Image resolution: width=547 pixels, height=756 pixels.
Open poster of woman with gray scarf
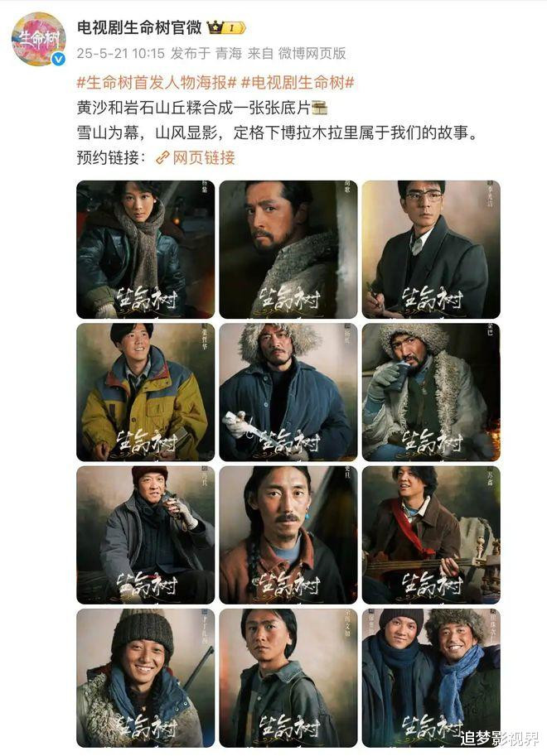coord(145,249)
